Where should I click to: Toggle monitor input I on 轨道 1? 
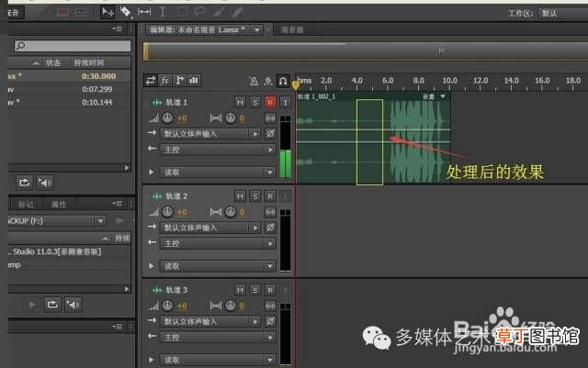point(285,102)
